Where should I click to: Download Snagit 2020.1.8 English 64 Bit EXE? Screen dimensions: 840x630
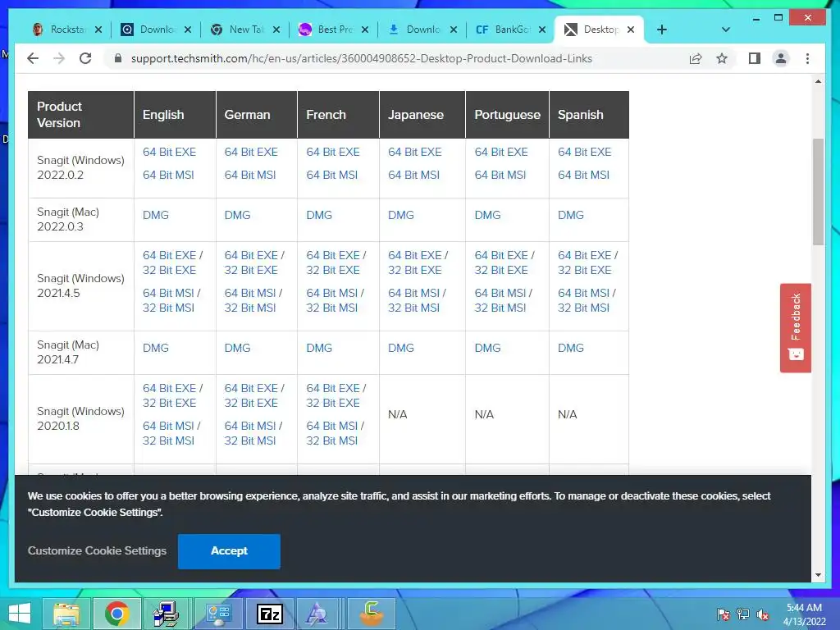[169, 388]
